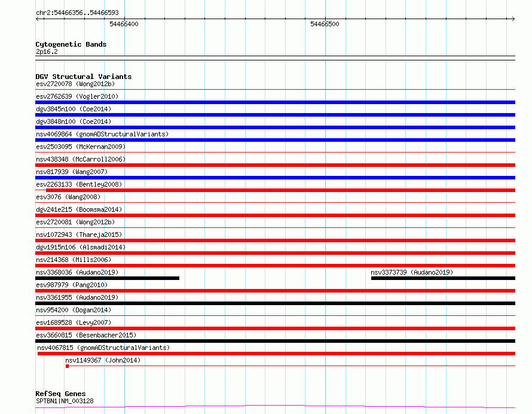Open dgv241e215 (Boomsma2014) variant
Image resolution: width=532 pixels, height=414 pixels.
point(79,209)
